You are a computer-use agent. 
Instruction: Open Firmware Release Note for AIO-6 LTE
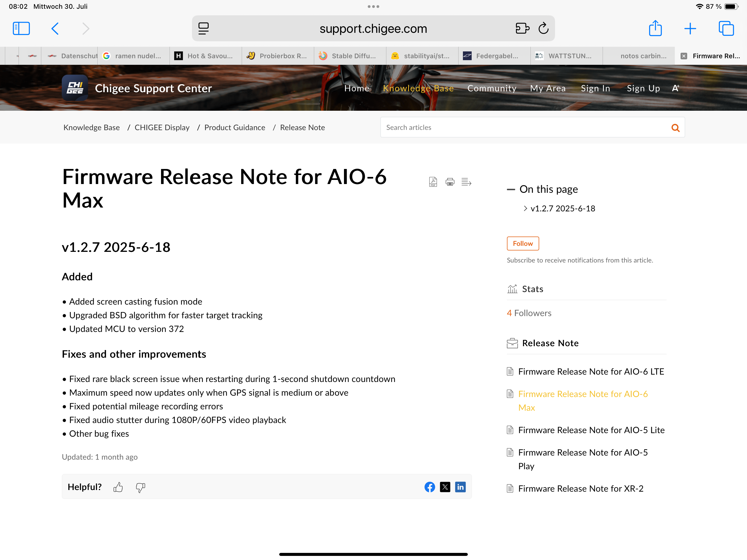(x=591, y=372)
